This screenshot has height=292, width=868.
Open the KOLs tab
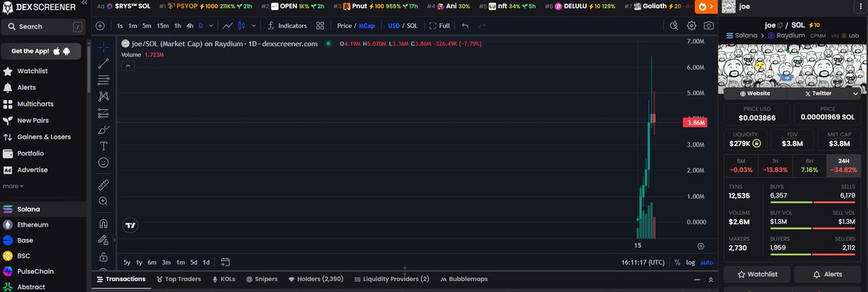(x=224, y=278)
